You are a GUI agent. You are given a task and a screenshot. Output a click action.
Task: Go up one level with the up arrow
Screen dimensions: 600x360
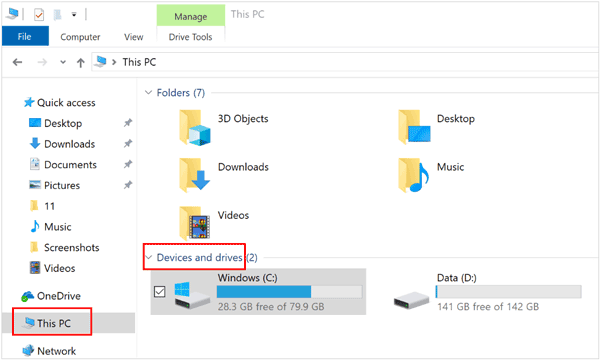(80, 62)
